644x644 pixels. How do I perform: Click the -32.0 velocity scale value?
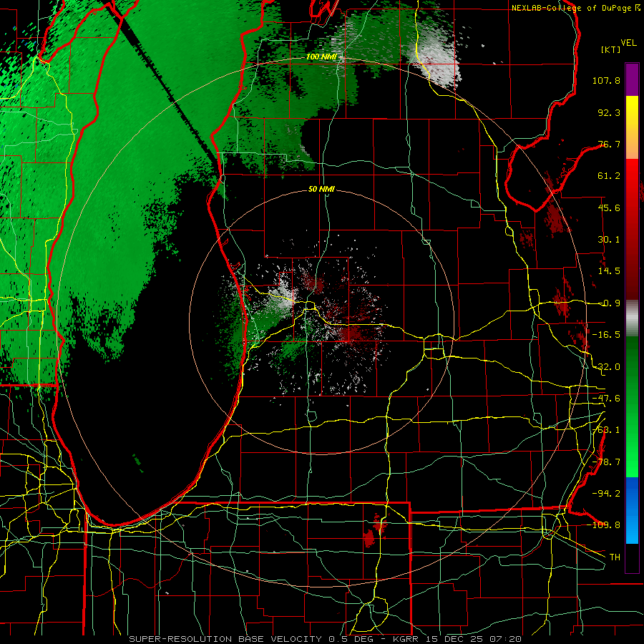coord(606,367)
